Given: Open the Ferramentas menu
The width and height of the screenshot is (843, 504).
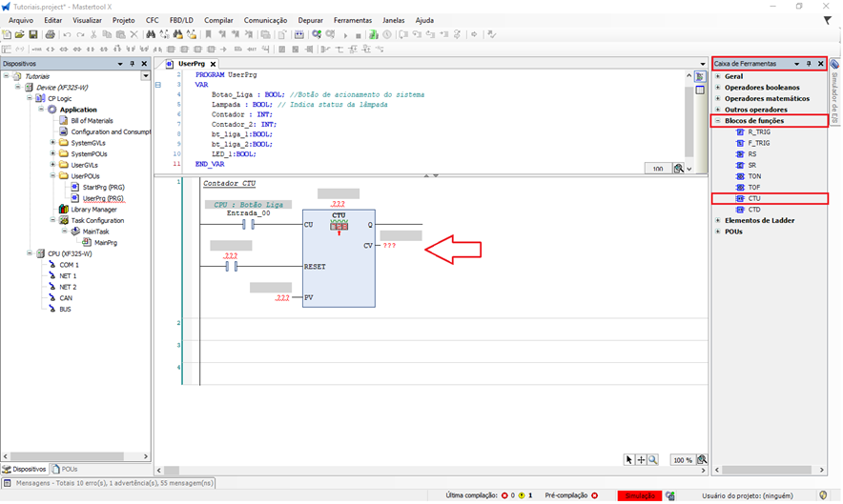Looking at the screenshot, I should pyautogui.click(x=353, y=20).
